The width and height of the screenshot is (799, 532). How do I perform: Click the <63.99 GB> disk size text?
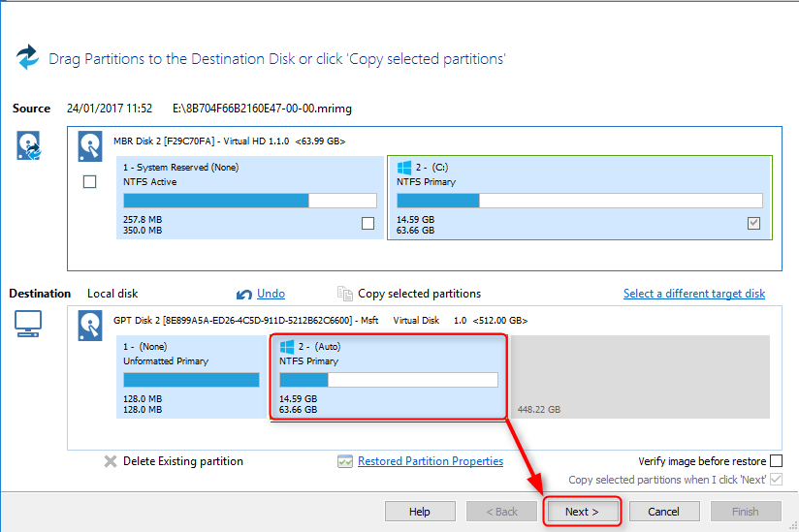click(320, 141)
